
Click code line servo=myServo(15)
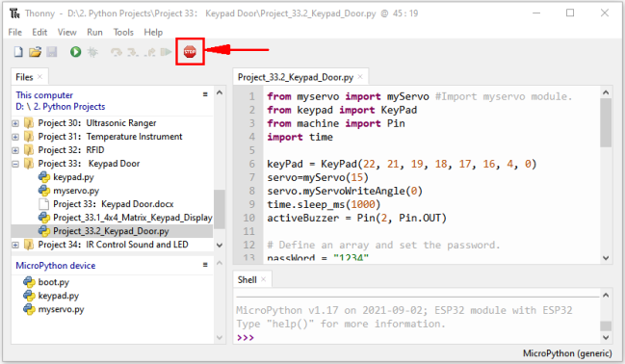click(318, 177)
